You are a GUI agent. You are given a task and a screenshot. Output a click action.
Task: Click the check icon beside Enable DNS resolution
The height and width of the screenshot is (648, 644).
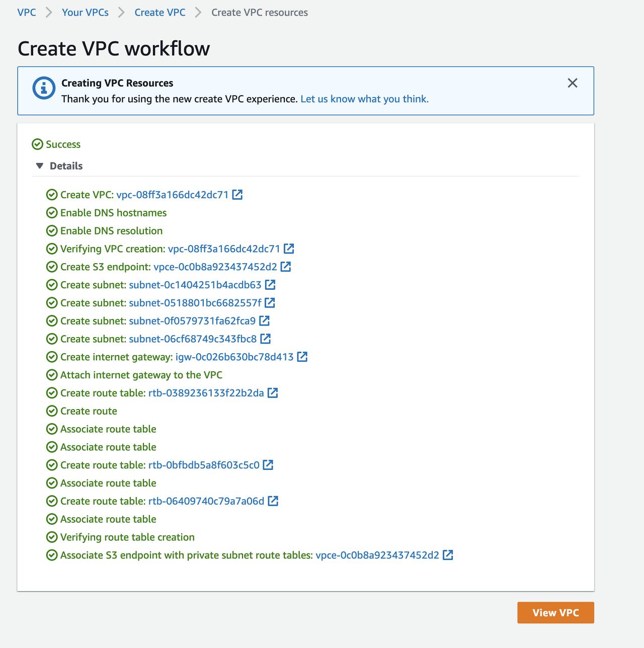pyautogui.click(x=52, y=231)
